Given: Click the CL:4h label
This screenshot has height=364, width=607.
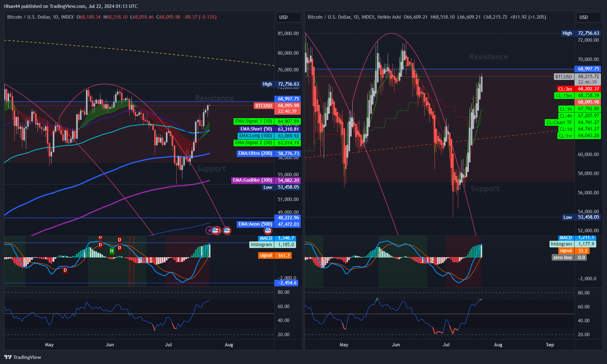Looking at the screenshot, I should [x=566, y=116].
